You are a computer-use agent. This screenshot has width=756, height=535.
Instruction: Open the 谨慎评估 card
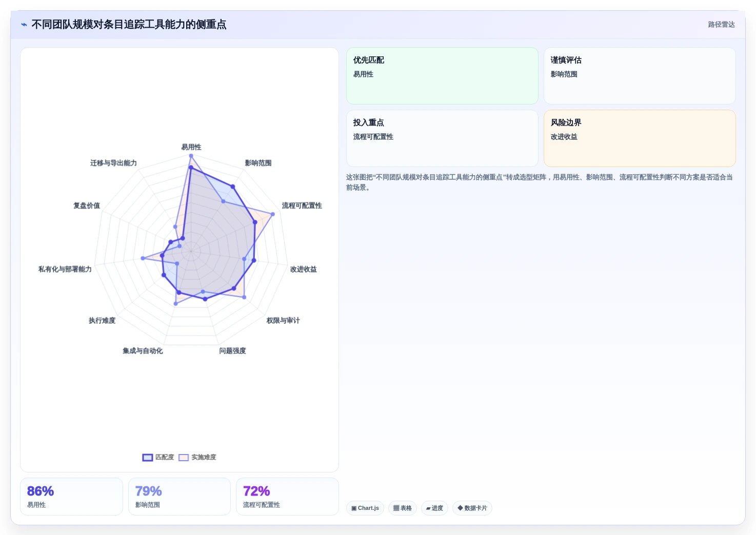(640, 76)
